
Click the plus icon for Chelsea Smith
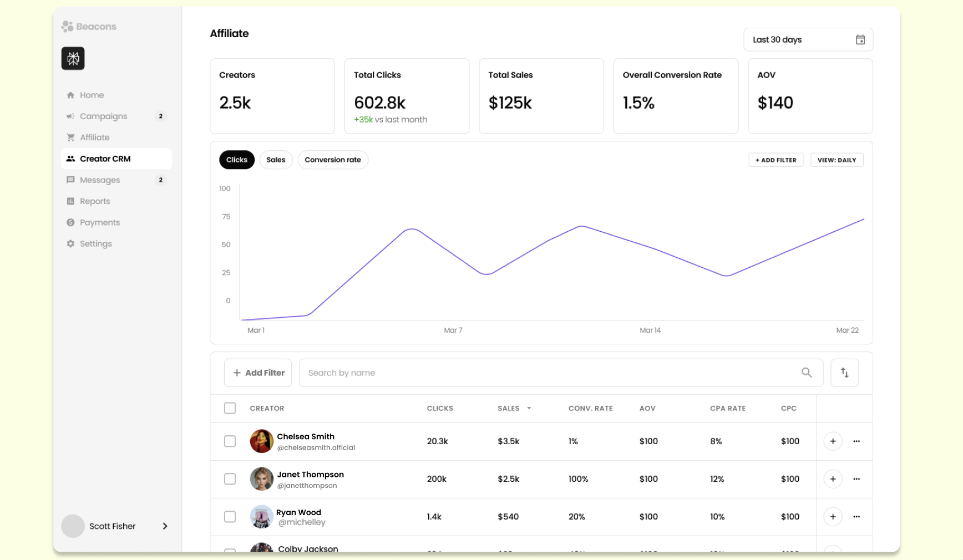coord(833,441)
